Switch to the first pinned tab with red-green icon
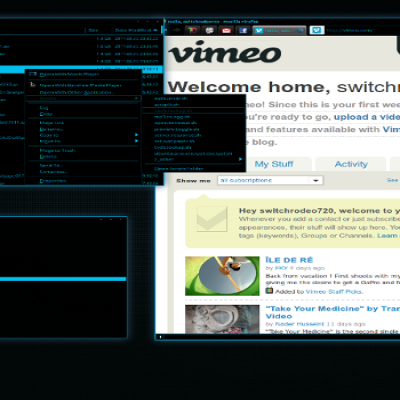This screenshot has width=400, height=400. pos(192,30)
